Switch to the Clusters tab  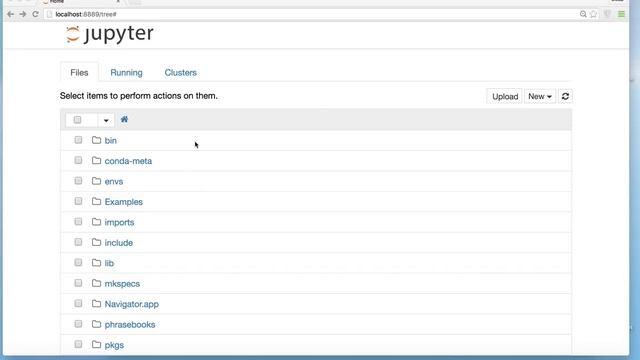(x=180, y=72)
